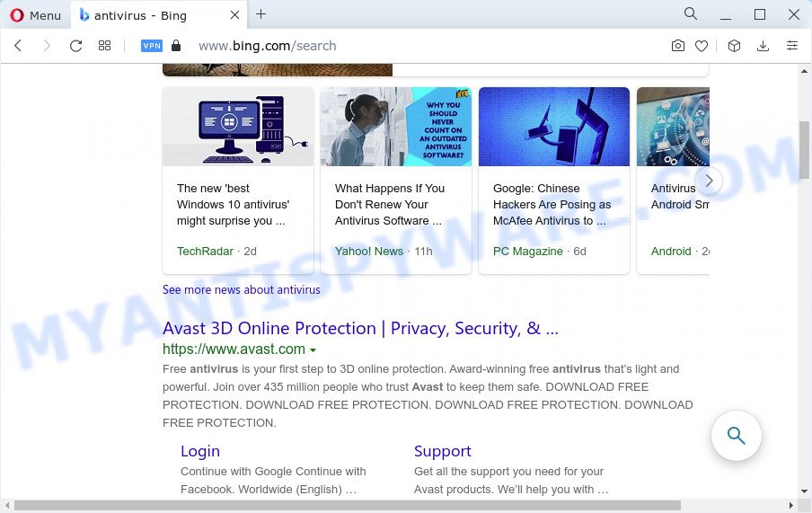The width and height of the screenshot is (812, 513).
Task: Open Speed Dial start page grid
Action: point(104,46)
